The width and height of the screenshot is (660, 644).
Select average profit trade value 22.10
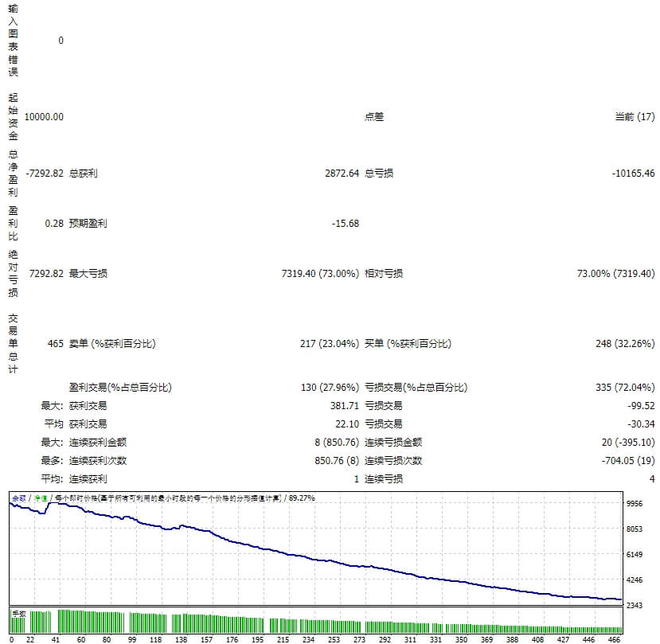click(x=347, y=423)
